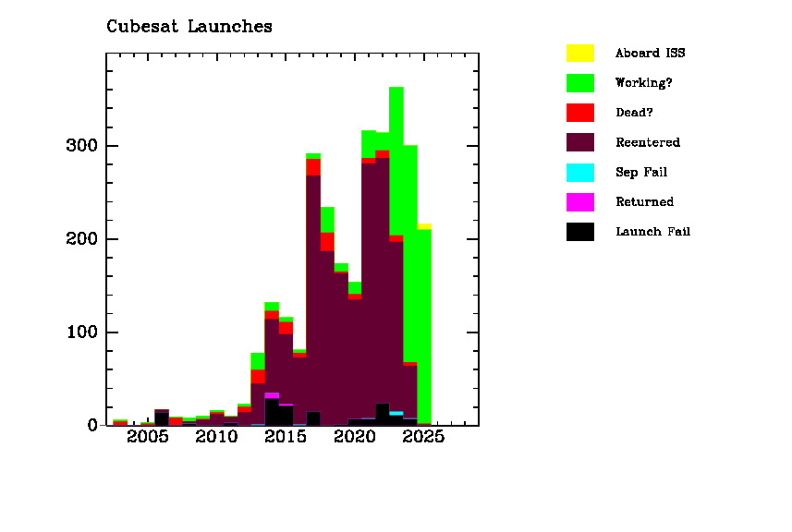The width and height of the screenshot is (792, 532).
Task: Click the magenta Returned segment near 2014
Action: click(272, 395)
